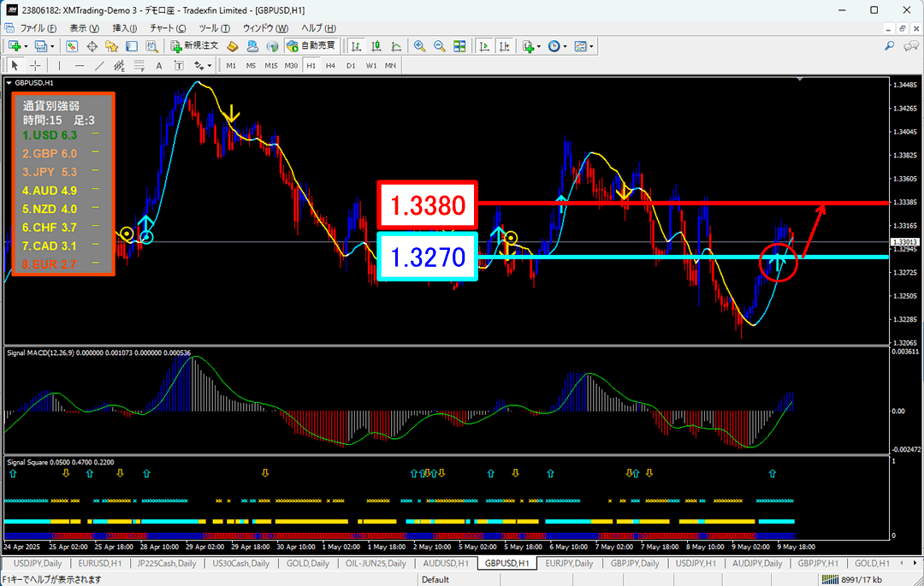Select the M1 timeframe button
Viewport: 924px width, 586px height.
click(x=231, y=65)
